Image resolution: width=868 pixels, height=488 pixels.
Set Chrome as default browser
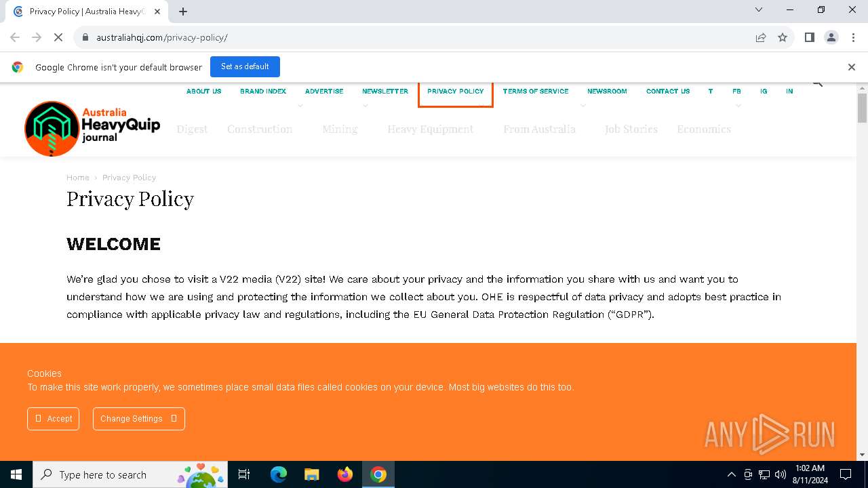click(x=245, y=66)
